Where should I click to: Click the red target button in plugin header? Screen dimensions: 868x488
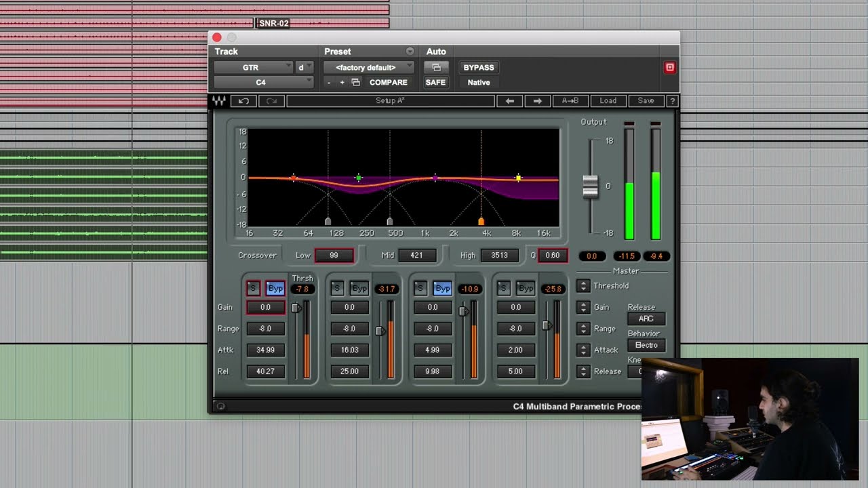click(x=669, y=67)
